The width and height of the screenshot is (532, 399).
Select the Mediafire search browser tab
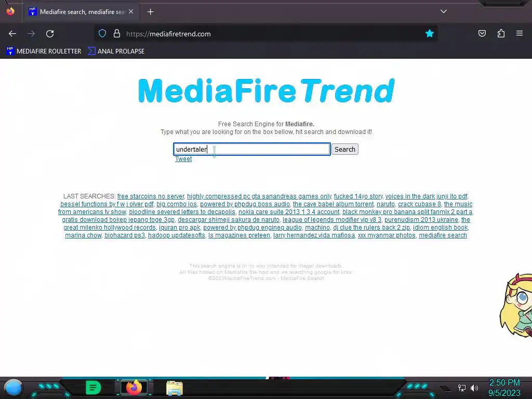pyautogui.click(x=81, y=12)
